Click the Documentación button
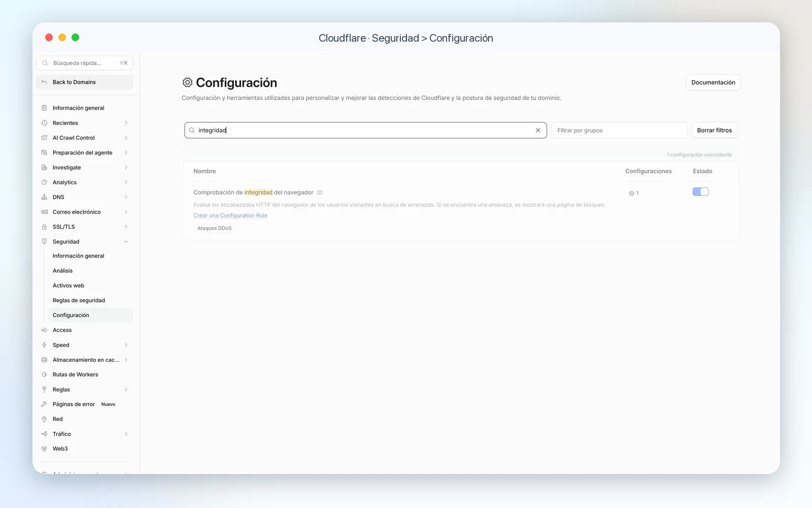The height and width of the screenshot is (508, 812). 713,82
